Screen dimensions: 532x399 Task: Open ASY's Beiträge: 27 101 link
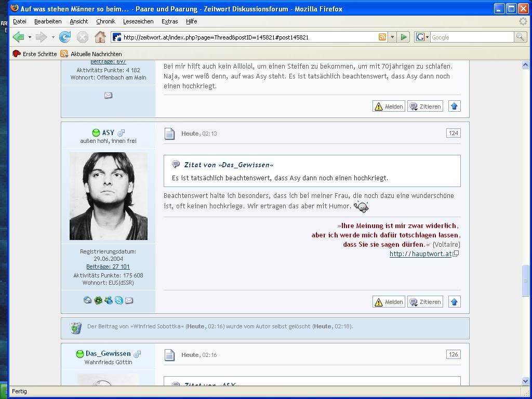[x=108, y=267]
